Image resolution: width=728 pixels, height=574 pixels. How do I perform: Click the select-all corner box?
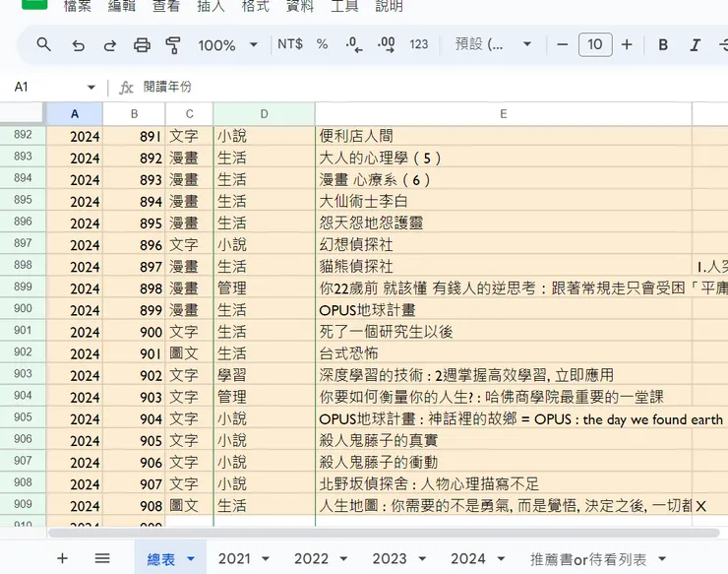[22, 114]
